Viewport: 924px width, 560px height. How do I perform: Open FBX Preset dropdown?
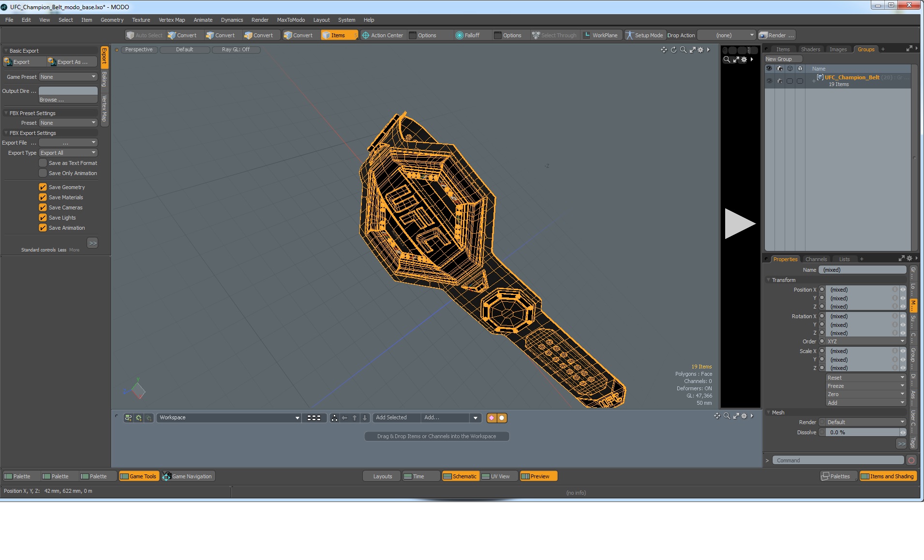click(x=68, y=123)
